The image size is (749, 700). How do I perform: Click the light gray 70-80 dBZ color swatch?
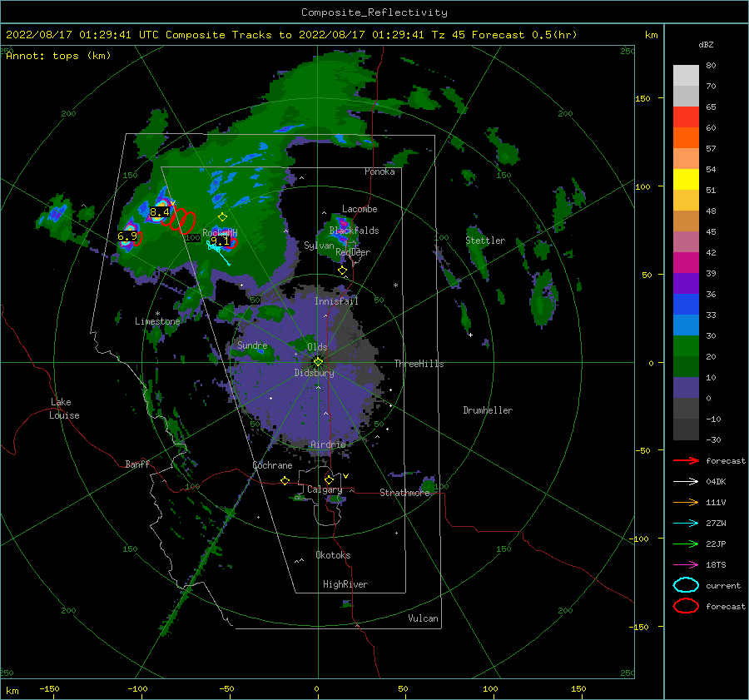point(686,75)
